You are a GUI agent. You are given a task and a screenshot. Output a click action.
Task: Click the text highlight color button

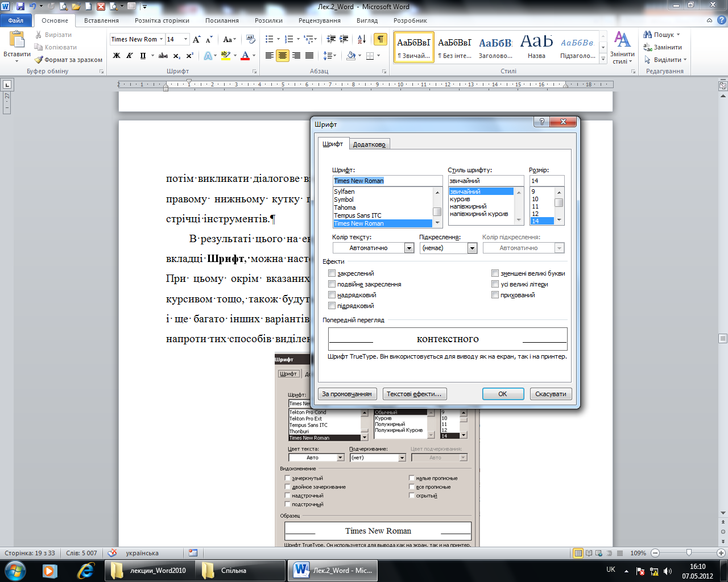(225, 56)
